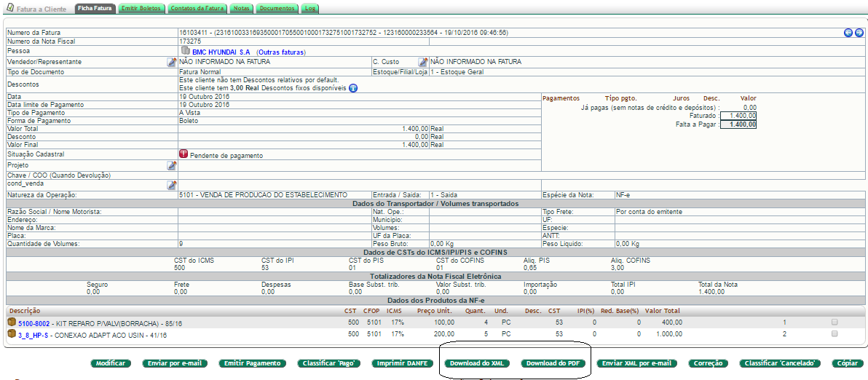Click the '1 - Saida' Entrada/Saida value
The height and width of the screenshot is (380, 868).
coord(443,194)
